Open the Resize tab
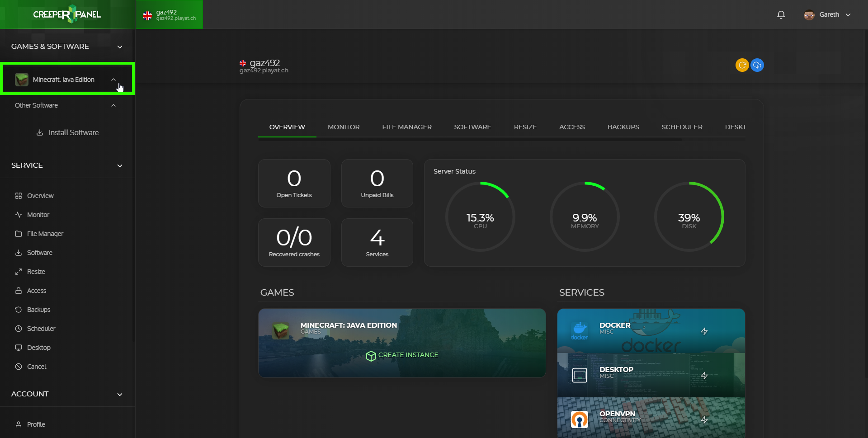The width and height of the screenshot is (868, 438). coord(525,127)
